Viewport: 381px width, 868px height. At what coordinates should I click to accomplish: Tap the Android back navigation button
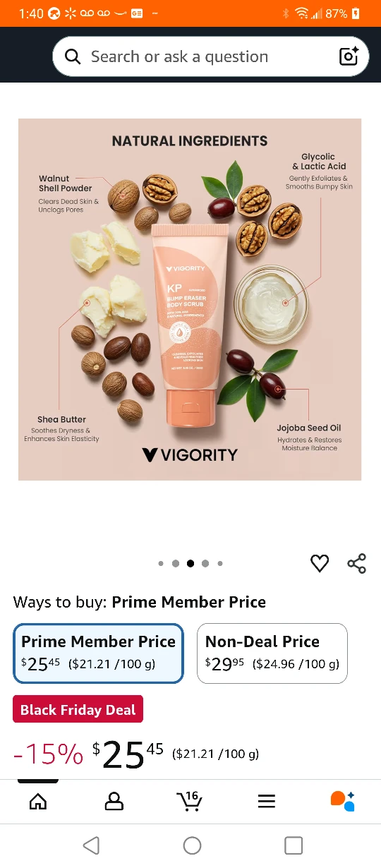[x=91, y=845]
